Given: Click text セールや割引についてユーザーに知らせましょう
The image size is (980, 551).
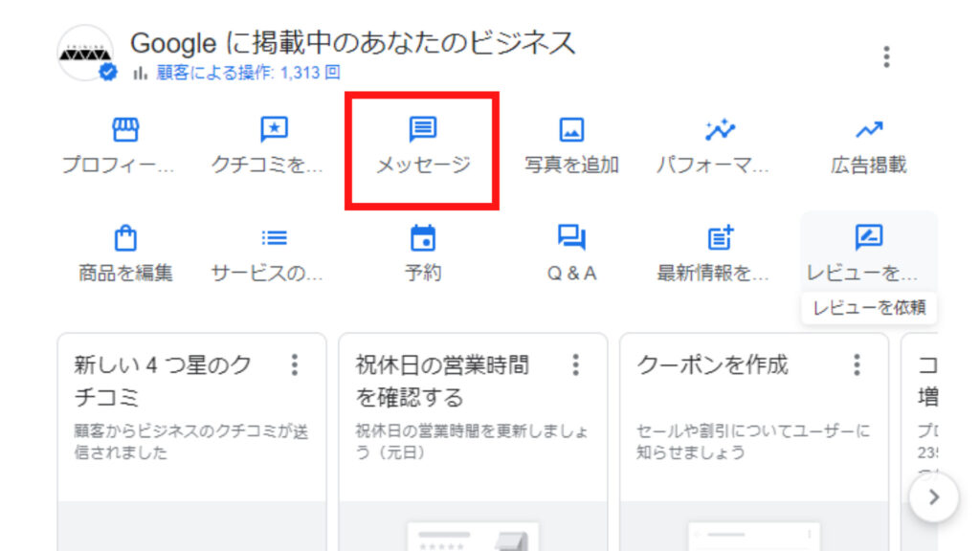Looking at the screenshot, I should tap(753, 441).
